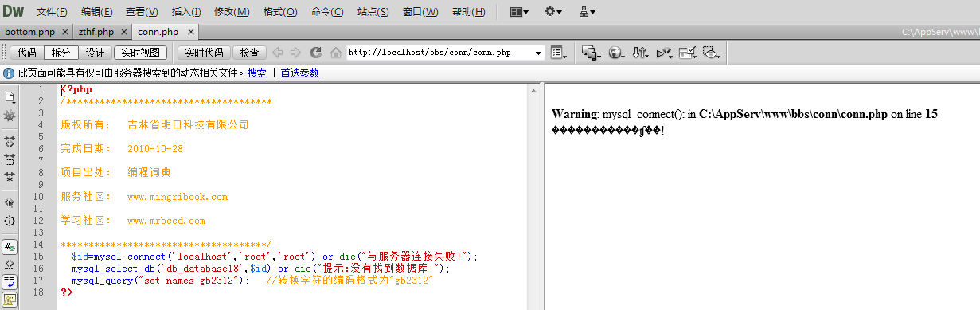Open the layout workspace switcher icon
Screen dimensions: 980x310
coord(520,12)
